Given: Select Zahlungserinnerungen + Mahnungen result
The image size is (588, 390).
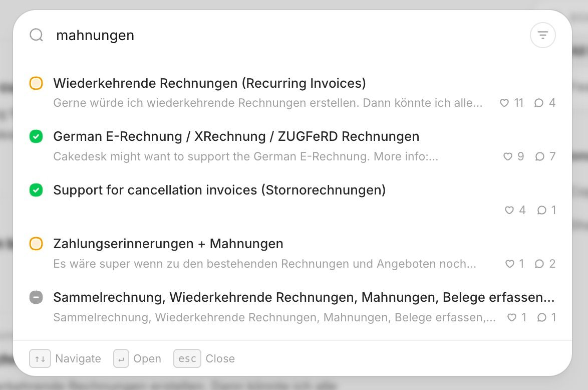Looking at the screenshot, I should pos(292,253).
